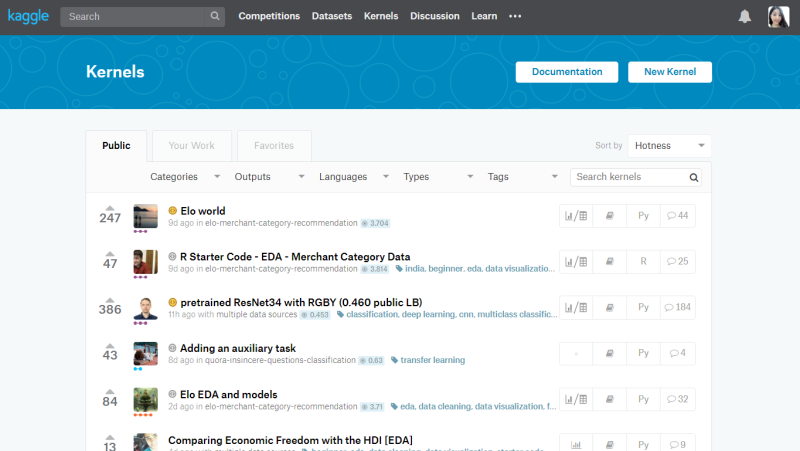The image size is (800, 451).
Task: Open the Sort by Hotness dropdown
Action: coord(669,146)
